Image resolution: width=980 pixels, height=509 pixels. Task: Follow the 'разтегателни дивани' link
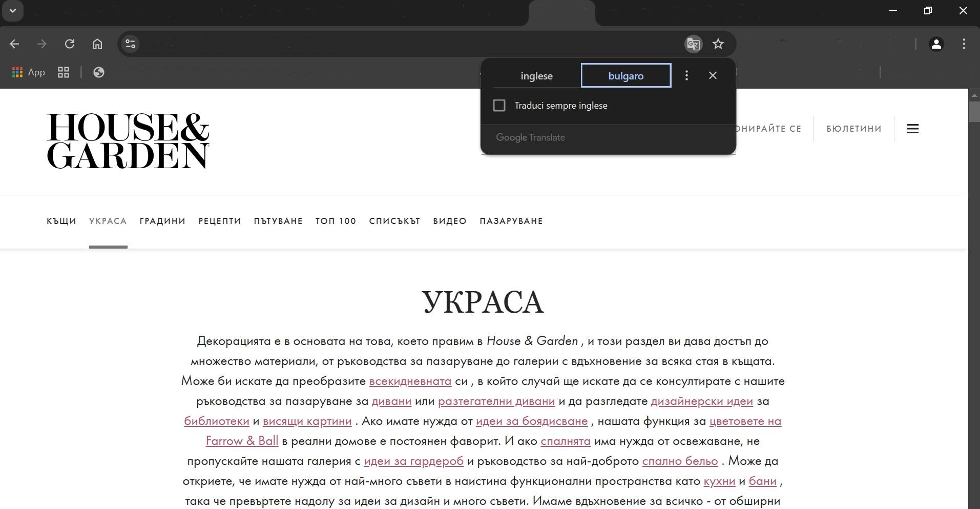(496, 401)
